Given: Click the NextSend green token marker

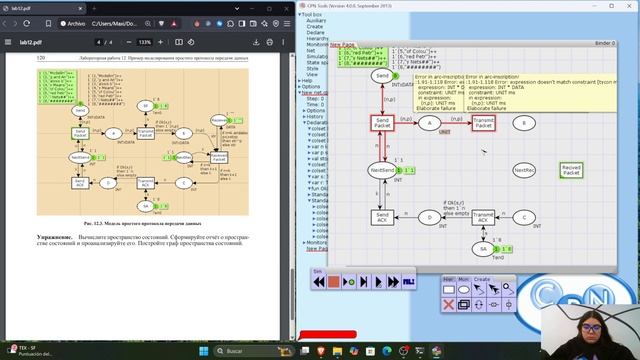Looking at the screenshot, I should coord(399,170).
